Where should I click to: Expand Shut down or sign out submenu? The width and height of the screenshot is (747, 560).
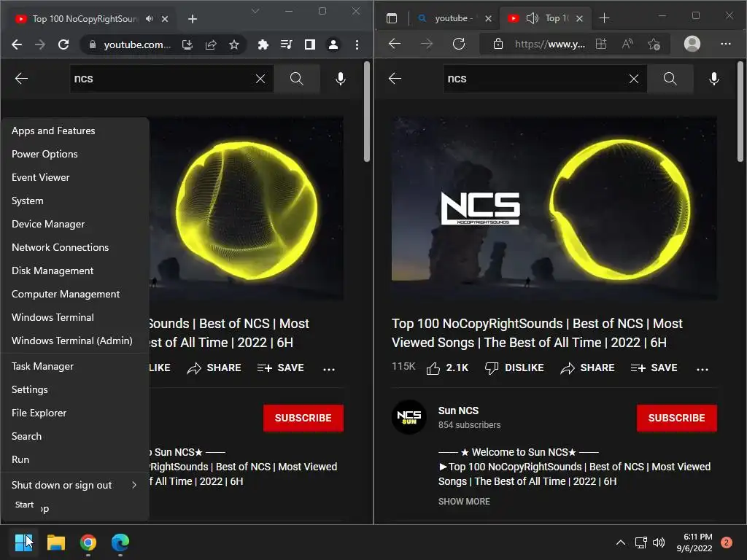click(75, 485)
